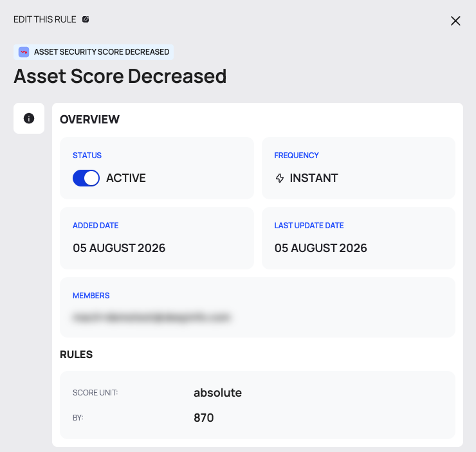This screenshot has height=452, width=476.
Task: Click the lightning bolt Instant frequency icon
Action: click(x=280, y=178)
